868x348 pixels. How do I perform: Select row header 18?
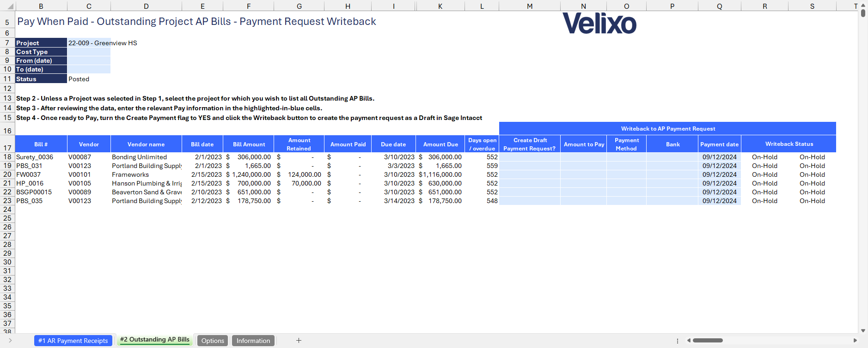(x=7, y=157)
